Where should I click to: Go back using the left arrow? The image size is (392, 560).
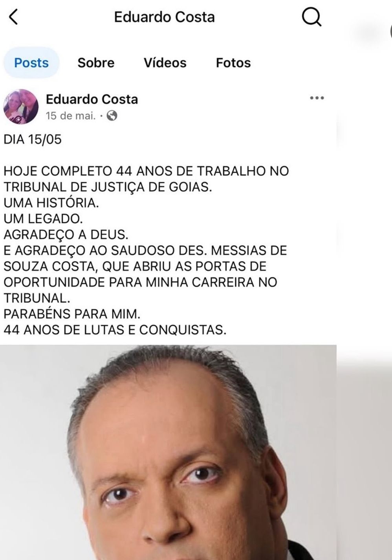(14, 17)
